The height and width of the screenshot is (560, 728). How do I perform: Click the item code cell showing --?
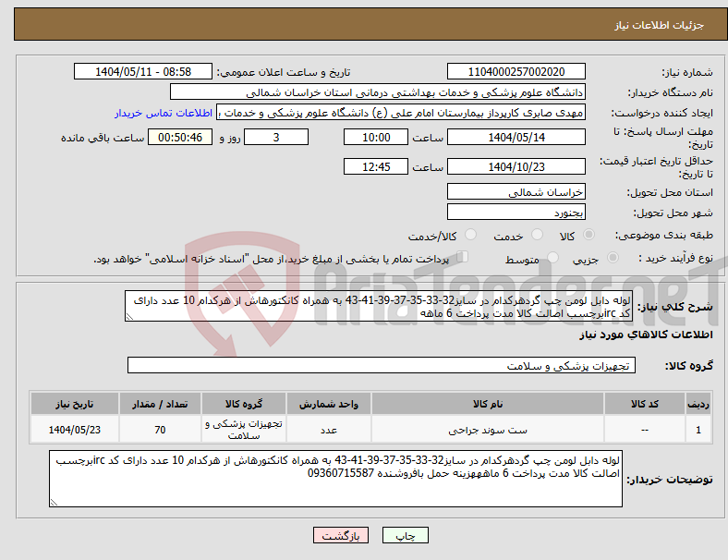pos(645,430)
